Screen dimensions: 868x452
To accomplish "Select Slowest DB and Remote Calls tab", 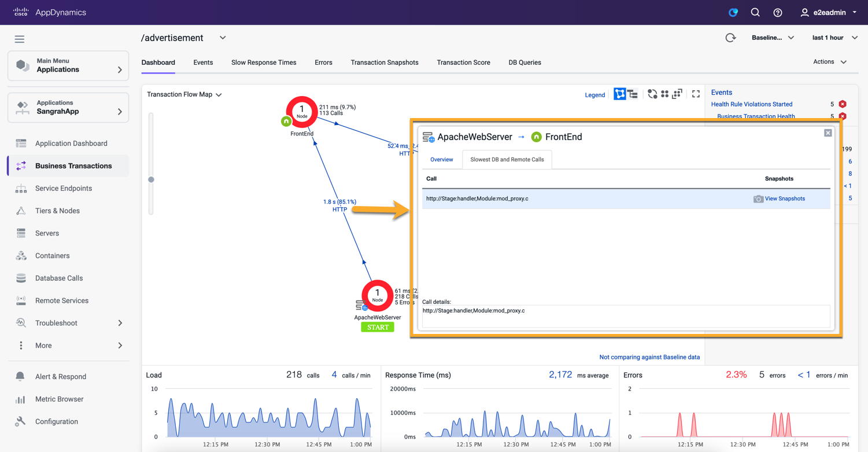I will click(x=507, y=160).
